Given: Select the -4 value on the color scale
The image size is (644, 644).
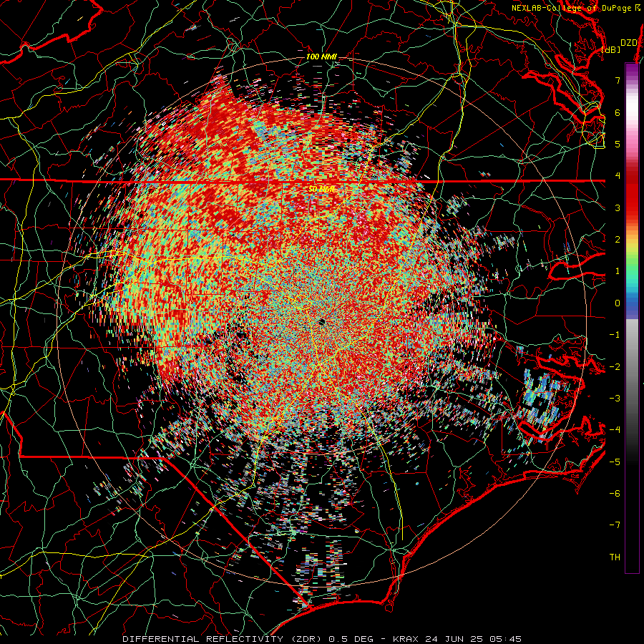Looking at the screenshot, I should (615, 430).
